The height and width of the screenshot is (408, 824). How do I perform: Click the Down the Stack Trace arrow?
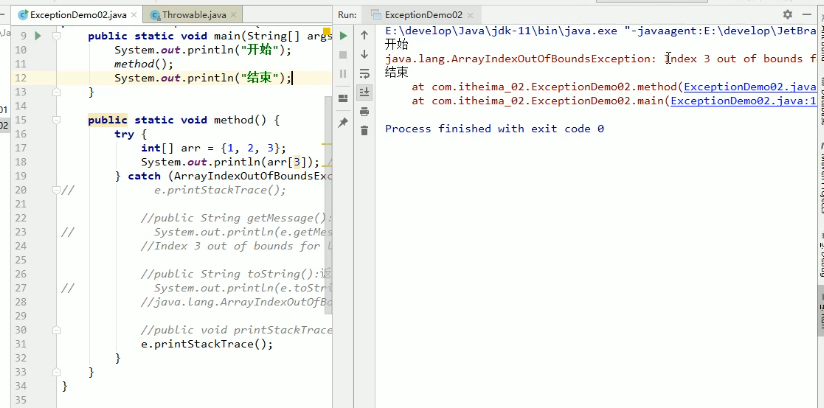(x=364, y=55)
